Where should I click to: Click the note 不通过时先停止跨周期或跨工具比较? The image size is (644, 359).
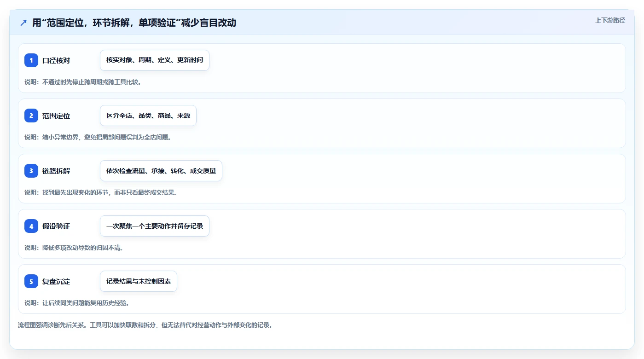(x=83, y=82)
